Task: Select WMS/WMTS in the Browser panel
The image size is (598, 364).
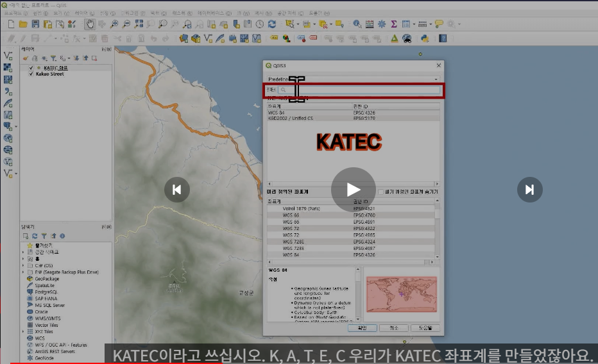Action: tap(47, 318)
